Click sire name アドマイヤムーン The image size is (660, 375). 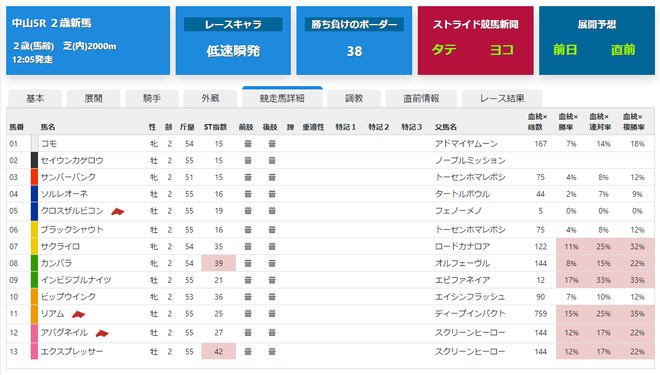pos(466,144)
